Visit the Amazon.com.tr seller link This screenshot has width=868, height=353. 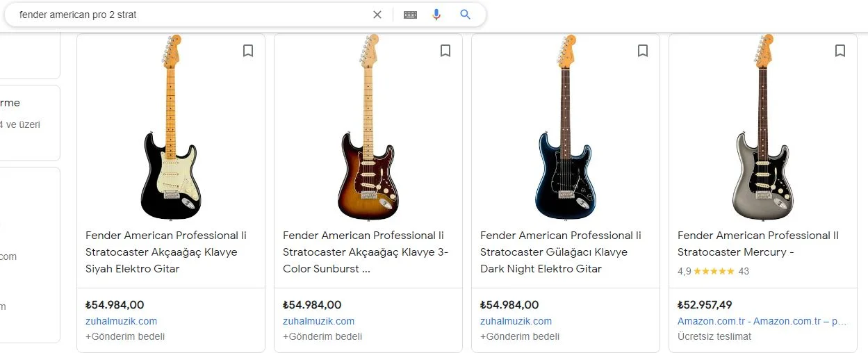coord(761,321)
